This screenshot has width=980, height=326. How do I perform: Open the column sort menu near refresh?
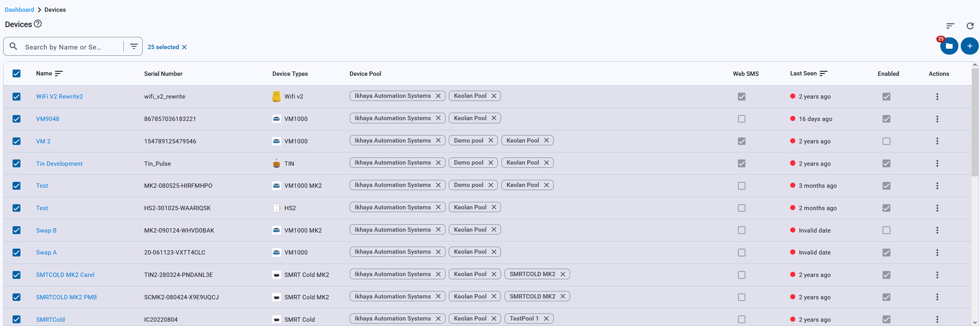pos(950,26)
